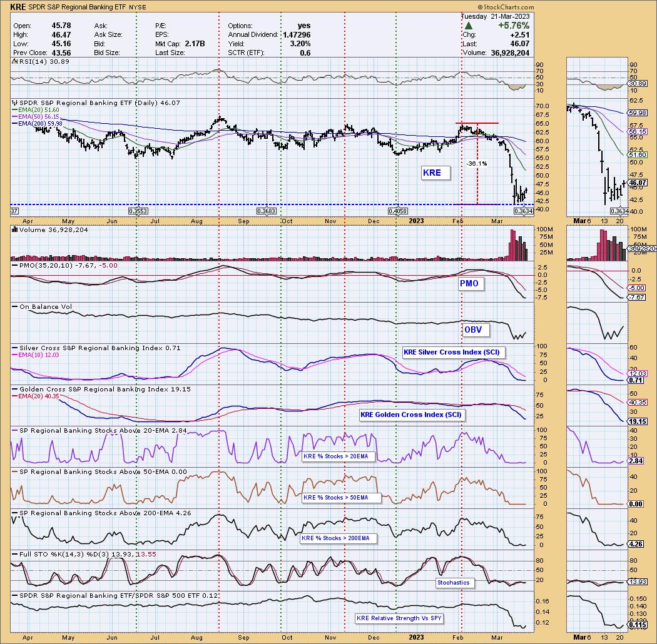Click the +5.76% percent change value

(x=514, y=26)
